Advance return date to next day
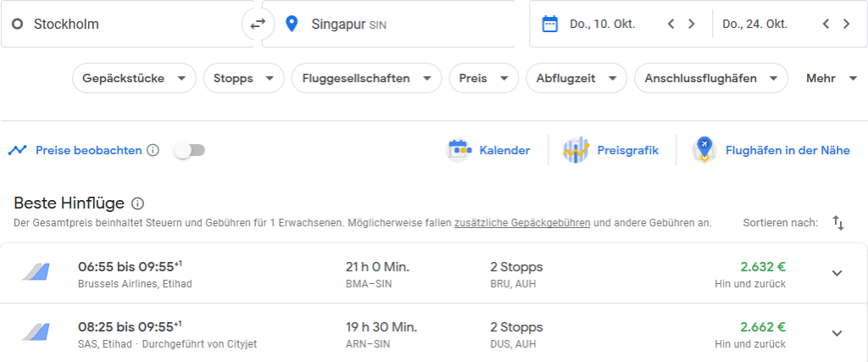The image size is (868, 362). [x=846, y=25]
